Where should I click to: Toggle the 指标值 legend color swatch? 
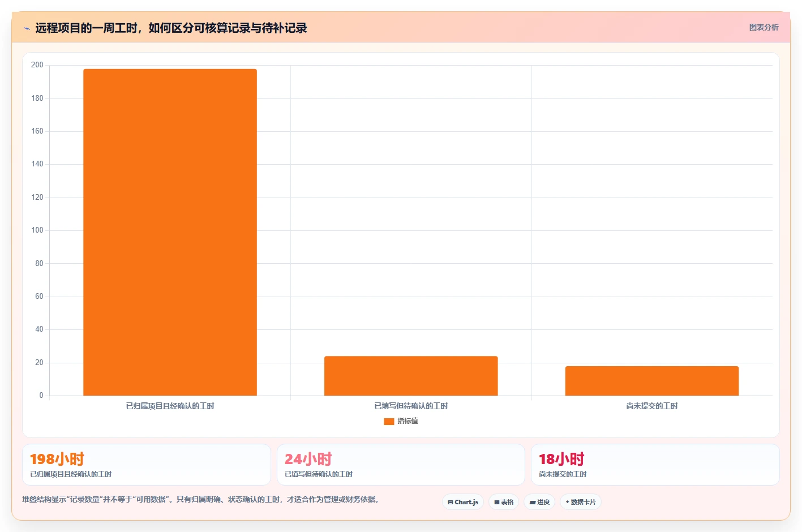(x=389, y=421)
